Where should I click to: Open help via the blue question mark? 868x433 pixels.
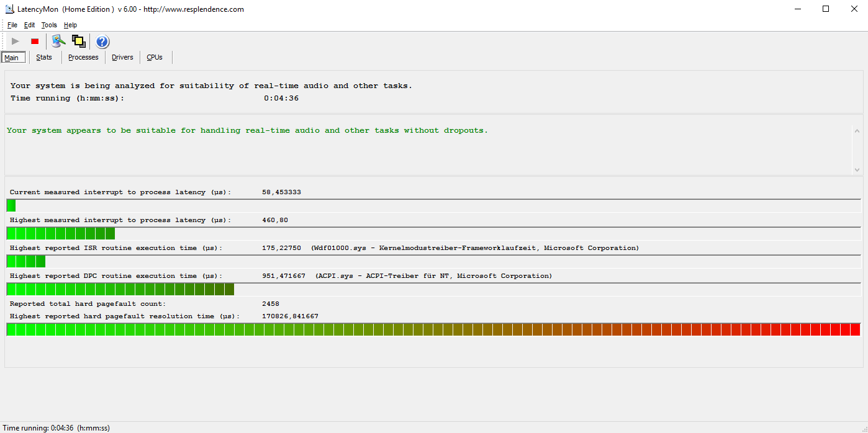pos(102,42)
